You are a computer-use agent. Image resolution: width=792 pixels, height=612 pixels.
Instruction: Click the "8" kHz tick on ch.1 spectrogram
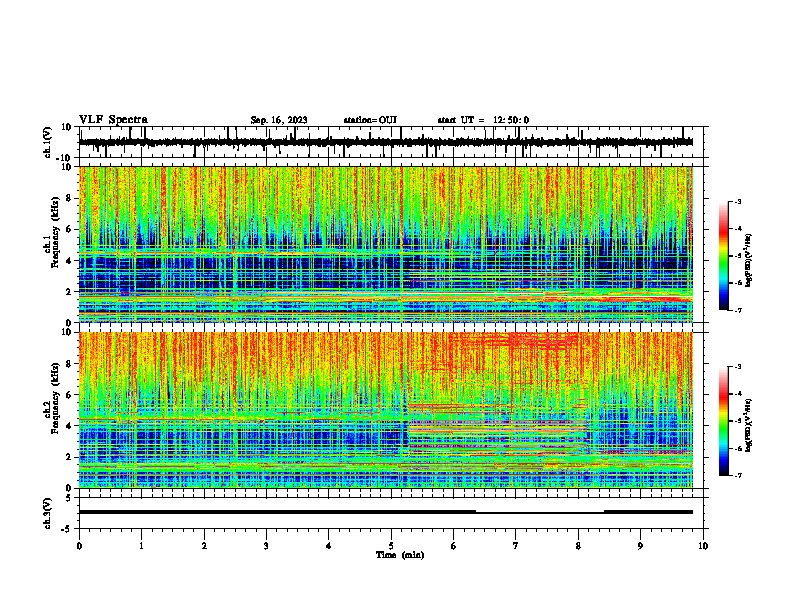(70, 198)
